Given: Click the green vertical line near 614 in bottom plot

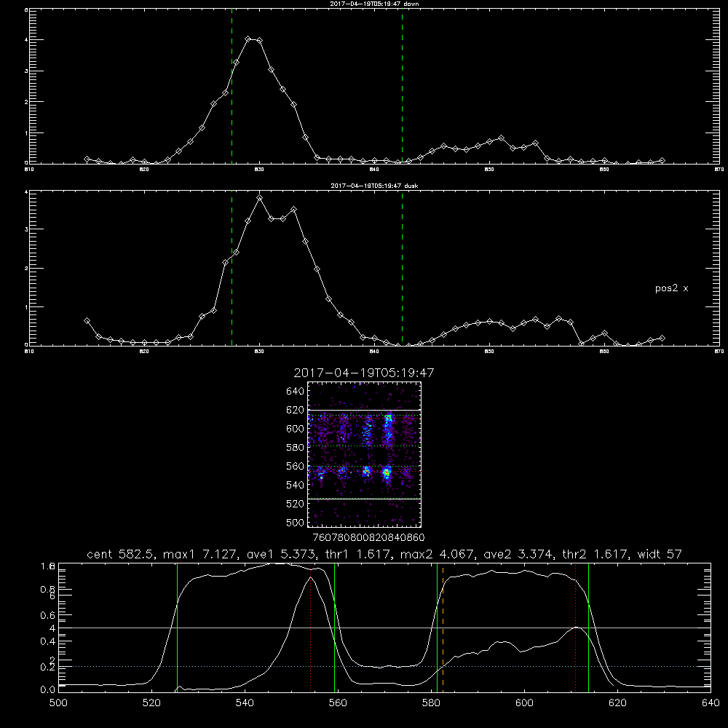Looking at the screenshot, I should pos(588,628).
